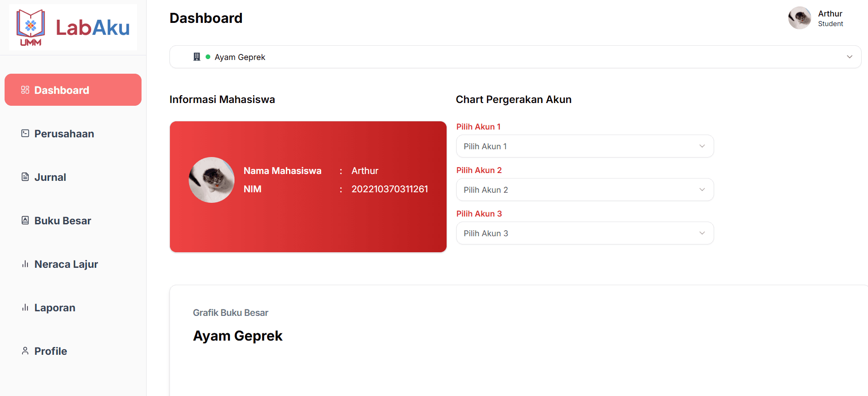Click the top-right user avatar

pos(799,18)
